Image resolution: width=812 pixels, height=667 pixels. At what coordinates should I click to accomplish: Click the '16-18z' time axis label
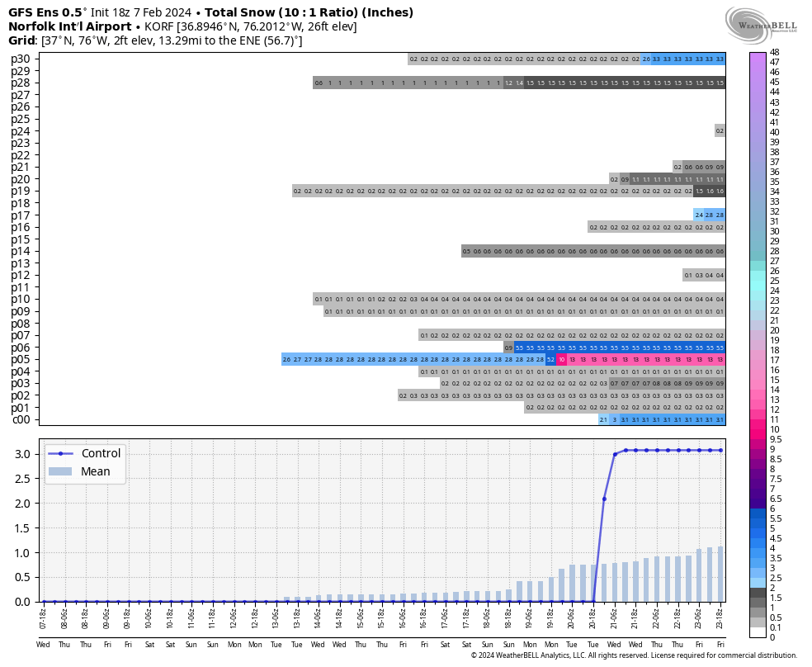click(x=424, y=617)
